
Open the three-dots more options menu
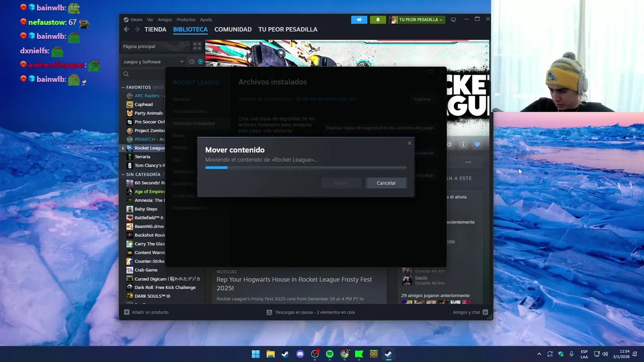468,162
